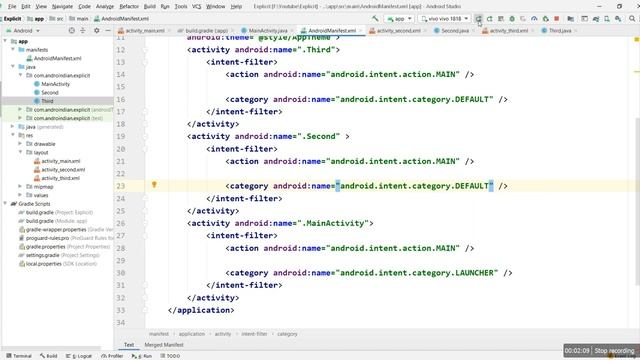Open the Build tool window
The height and width of the screenshot is (360, 640).
pos(49,356)
